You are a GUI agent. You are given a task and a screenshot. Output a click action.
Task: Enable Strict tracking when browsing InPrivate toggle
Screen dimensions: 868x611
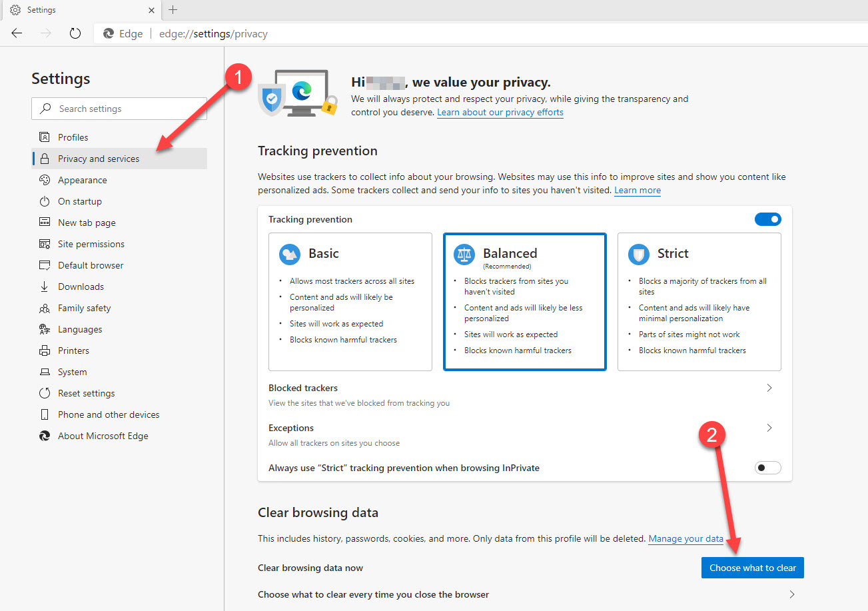pyautogui.click(x=768, y=468)
